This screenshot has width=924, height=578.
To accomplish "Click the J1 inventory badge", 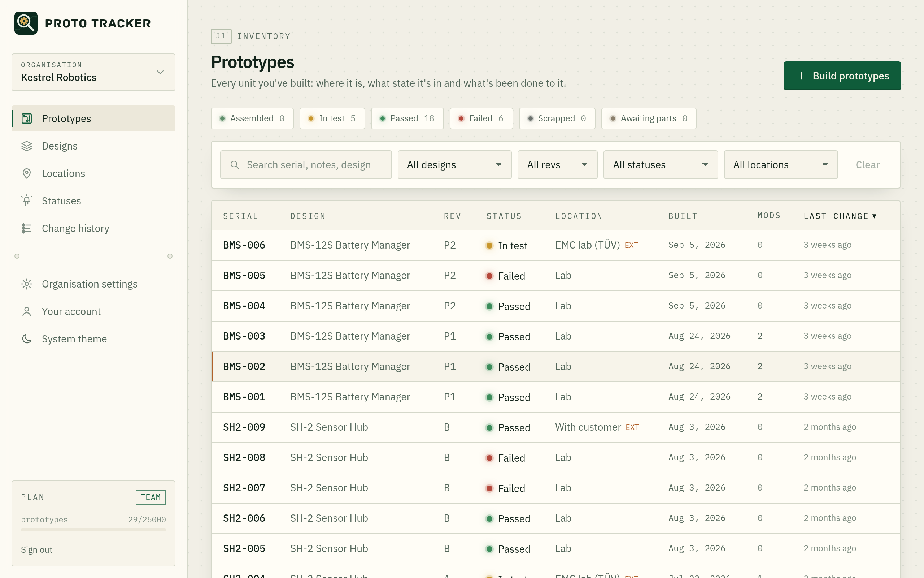I will click(x=221, y=36).
